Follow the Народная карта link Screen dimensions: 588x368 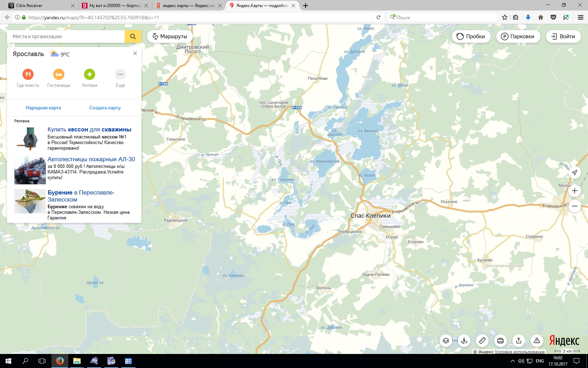[x=43, y=108]
